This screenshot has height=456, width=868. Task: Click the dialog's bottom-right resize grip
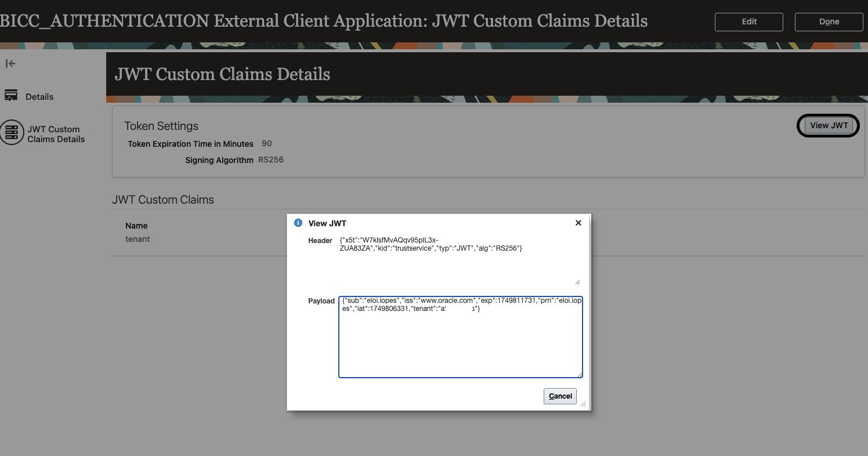click(x=583, y=403)
